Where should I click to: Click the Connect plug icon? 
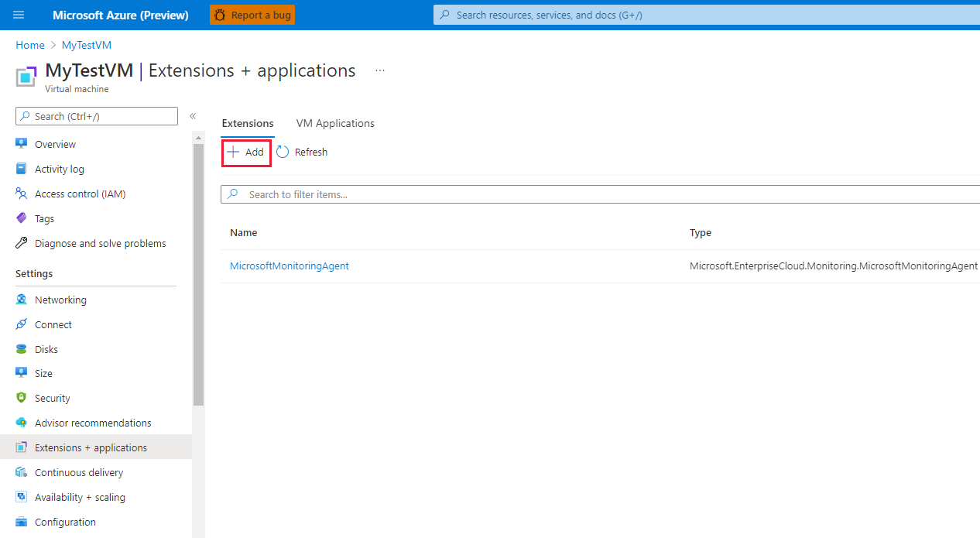tap(22, 324)
